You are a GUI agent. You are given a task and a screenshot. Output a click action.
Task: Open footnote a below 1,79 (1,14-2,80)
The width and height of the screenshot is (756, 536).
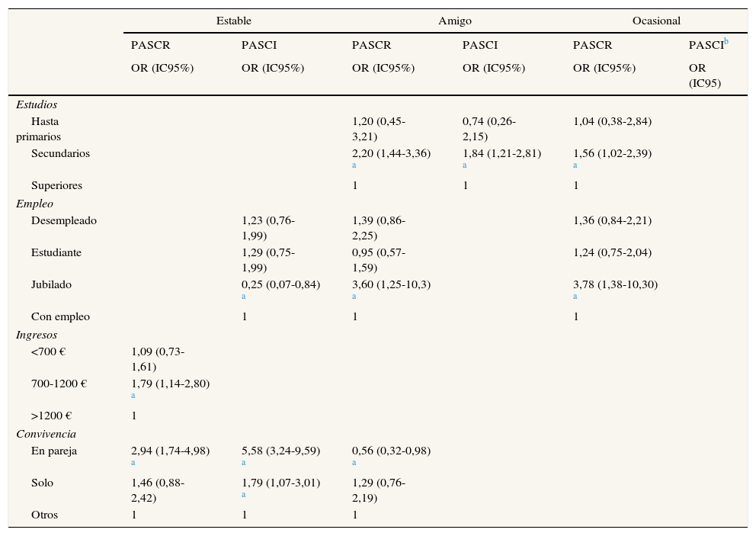click(133, 395)
